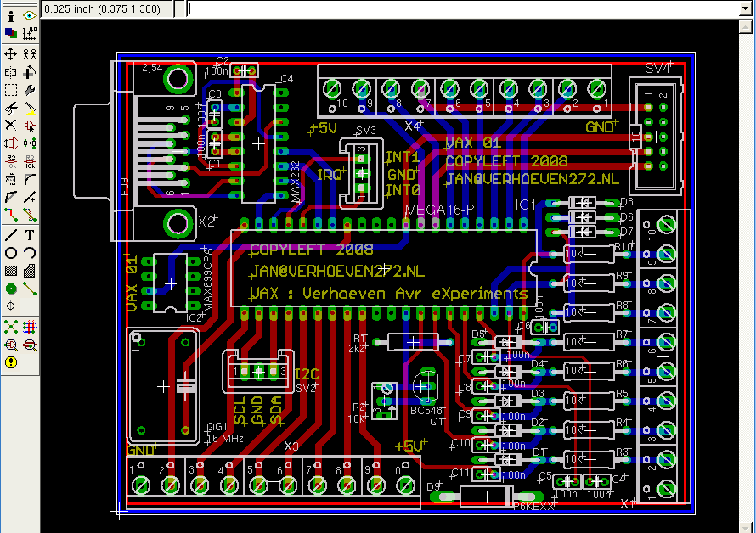Select the Delete X tool
The height and width of the screenshot is (533, 756).
click(11, 125)
